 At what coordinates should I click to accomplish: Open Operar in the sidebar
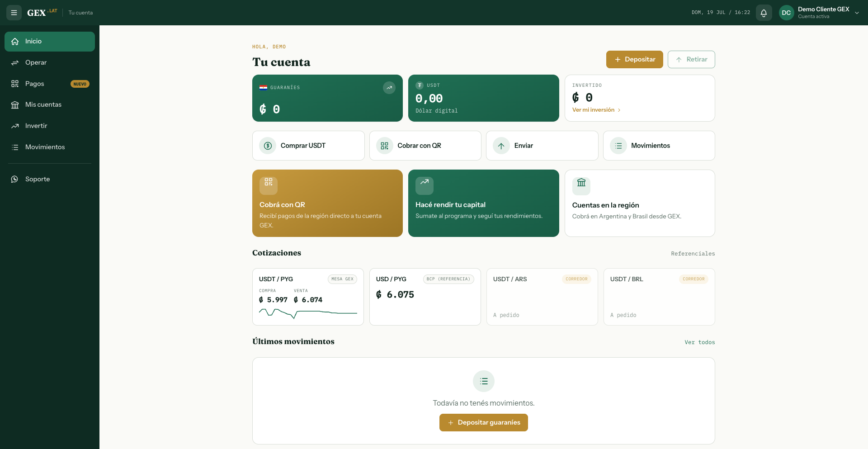click(x=50, y=62)
